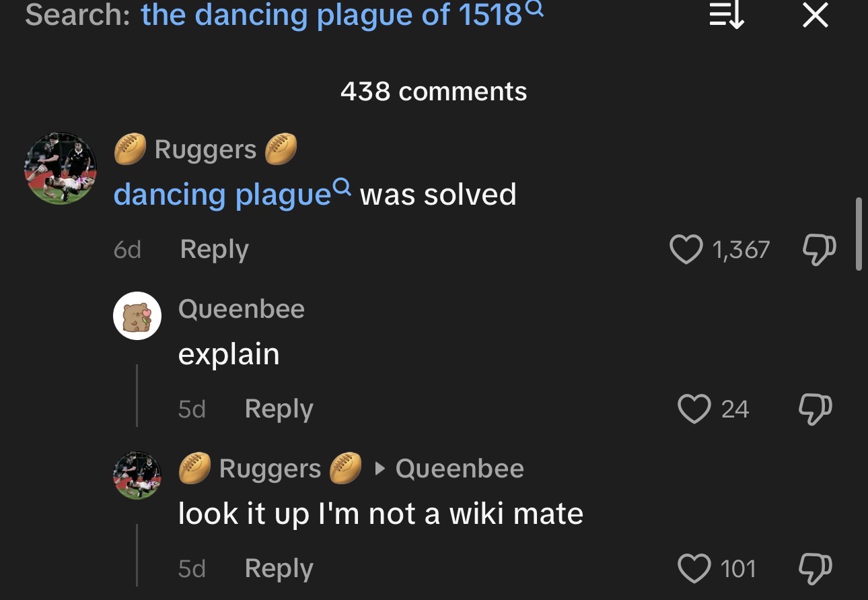Reply to Queenbee's "explain" comment
Viewport: 868px width, 600px height.
coord(279,409)
